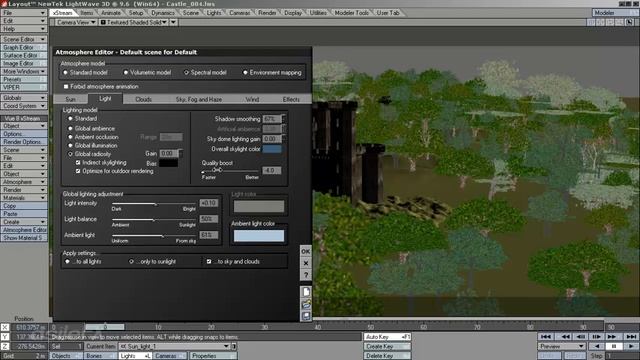This screenshot has width=640, height=360.
Task: Expand the More Windows dropdown
Action: (x=24, y=71)
